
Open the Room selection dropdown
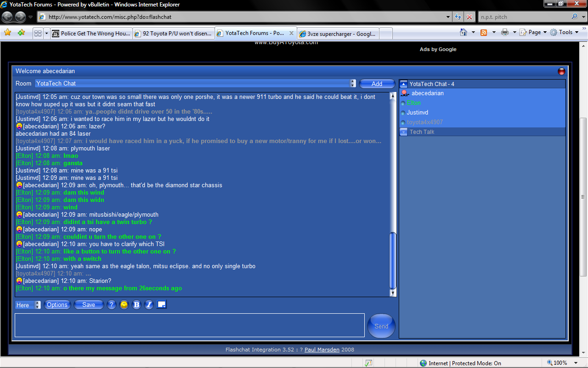coord(196,83)
